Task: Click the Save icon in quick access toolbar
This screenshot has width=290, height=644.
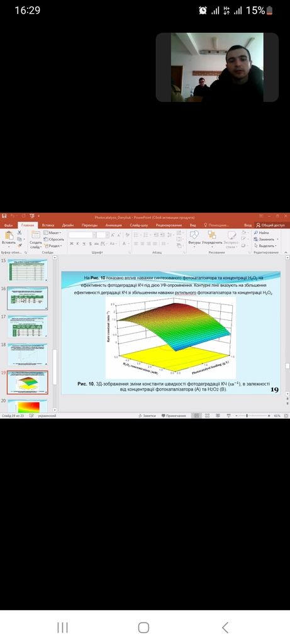Action: pos(4,216)
